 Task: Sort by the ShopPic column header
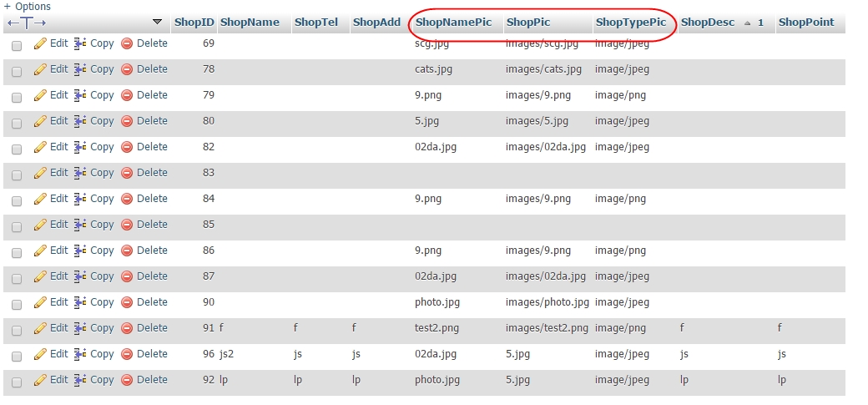[x=528, y=23]
